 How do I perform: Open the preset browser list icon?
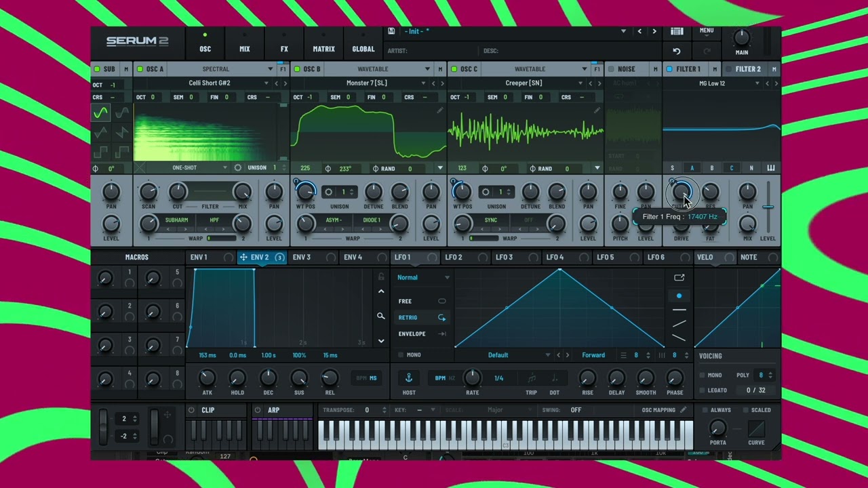(x=676, y=31)
